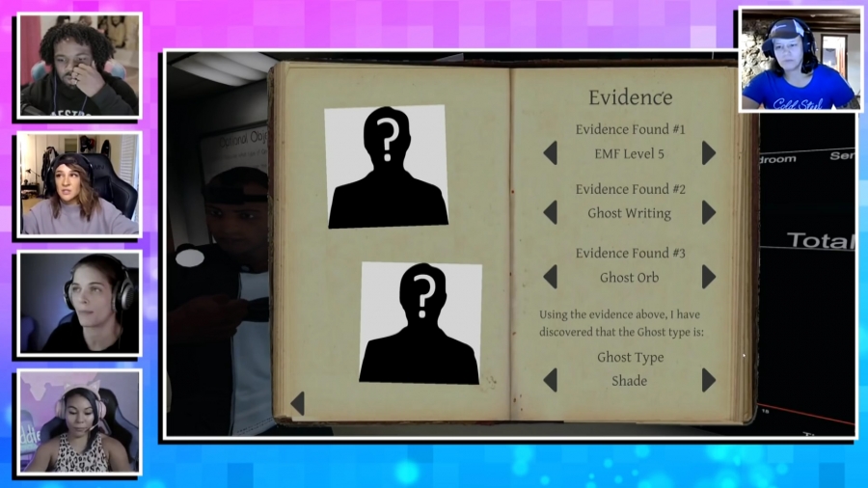Switch ghost type back using Shade's left arrow
The width and height of the screenshot is (868, 488).
pyautogui.click(x=550, y=380)
